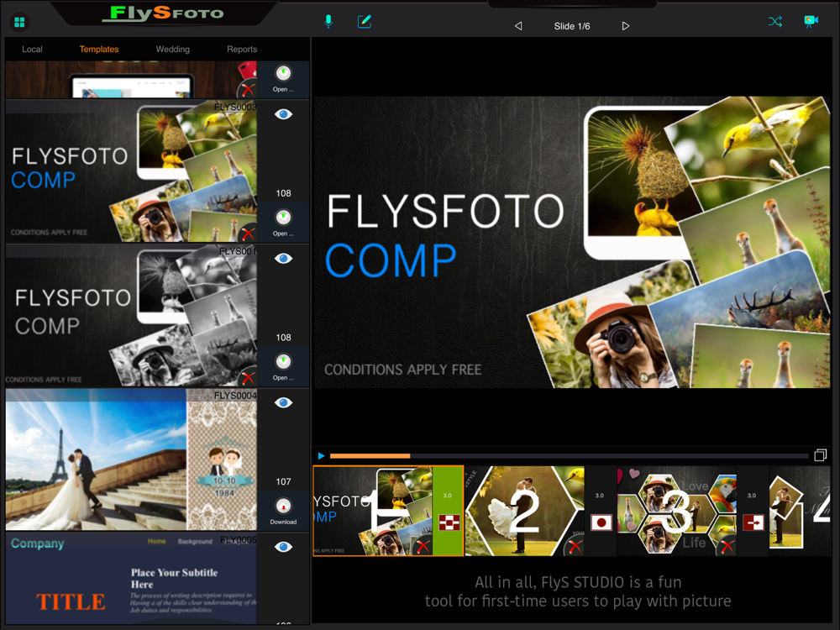The width and height of the screenshot is (840, 630).
Task: Select slide 3 in the timeline
Action: pos(677,511)
